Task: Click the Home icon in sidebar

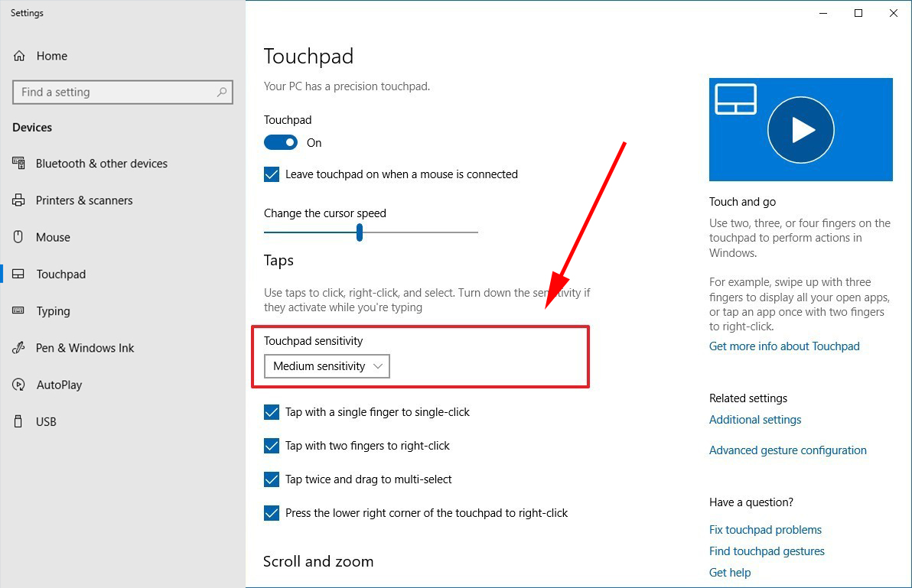Action: pyautogui.click(x=19, y=56)
